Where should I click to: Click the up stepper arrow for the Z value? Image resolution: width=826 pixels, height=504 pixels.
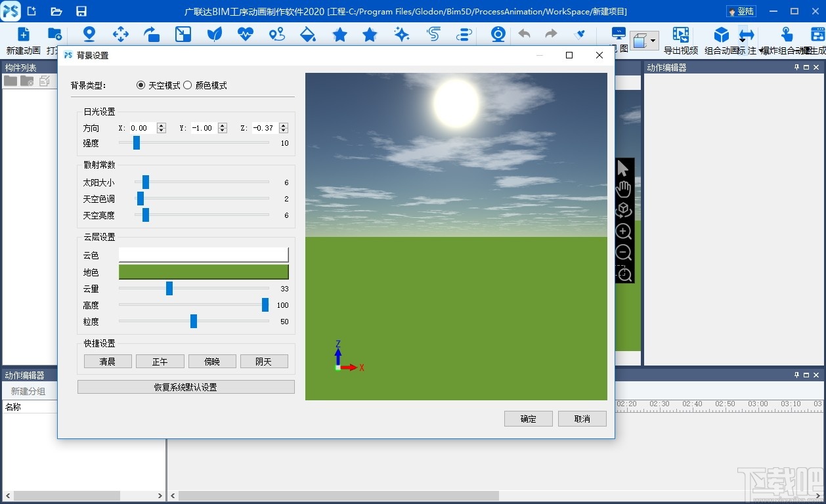[284, 125]
